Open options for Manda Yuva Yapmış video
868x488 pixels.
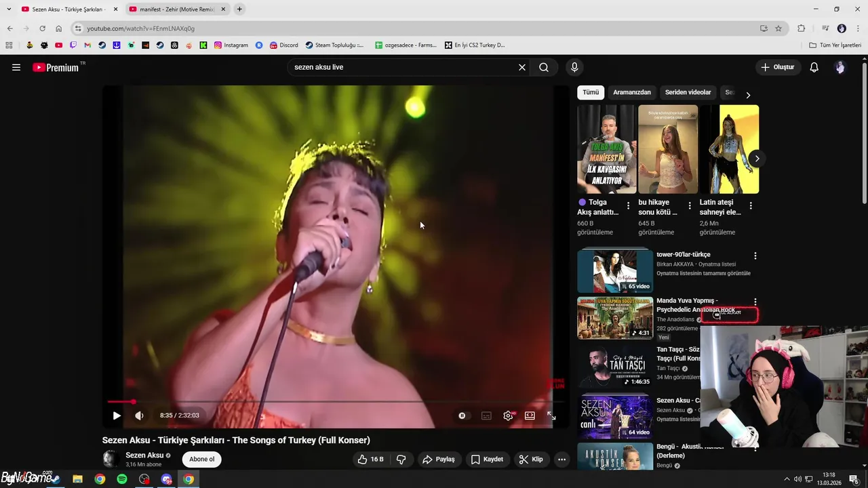point(755,302)
